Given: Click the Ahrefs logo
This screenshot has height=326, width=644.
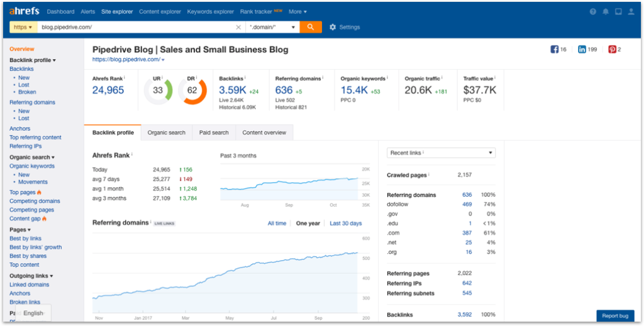Looking at the screenshot, I should tap(25, 11).
